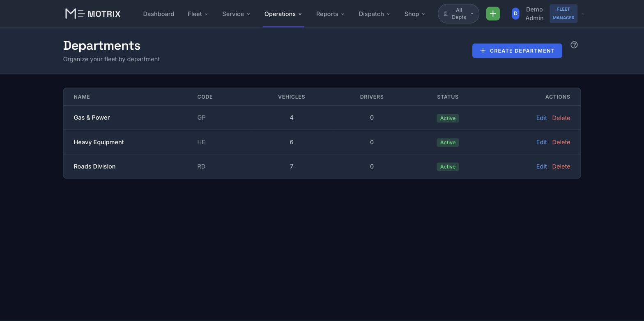644x321 pixels.
Task: Open the Dispatch menu
Action: [374, 14]
